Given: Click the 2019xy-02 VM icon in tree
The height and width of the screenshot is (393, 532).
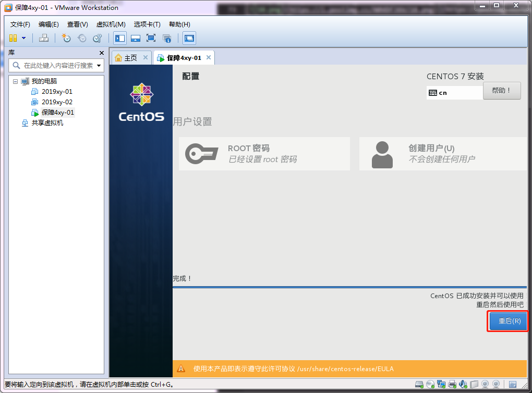Looking at the screenshot, I should (x=34, y=102).
